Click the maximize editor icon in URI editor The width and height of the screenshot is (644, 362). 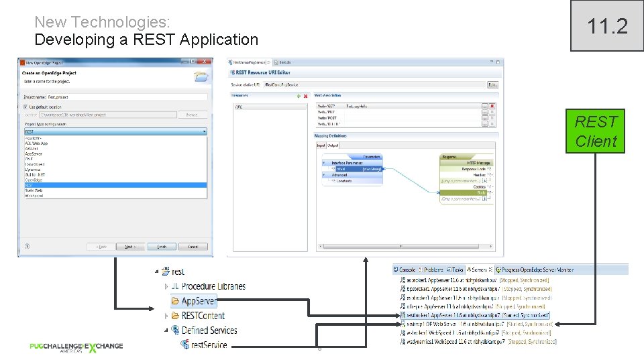pyautogui.click(x=498, y=62)
